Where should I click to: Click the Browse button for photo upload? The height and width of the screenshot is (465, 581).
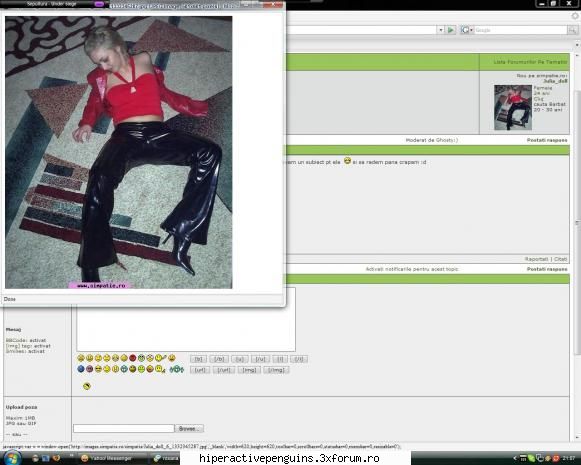pyautogui.click(x=189, y=429)
